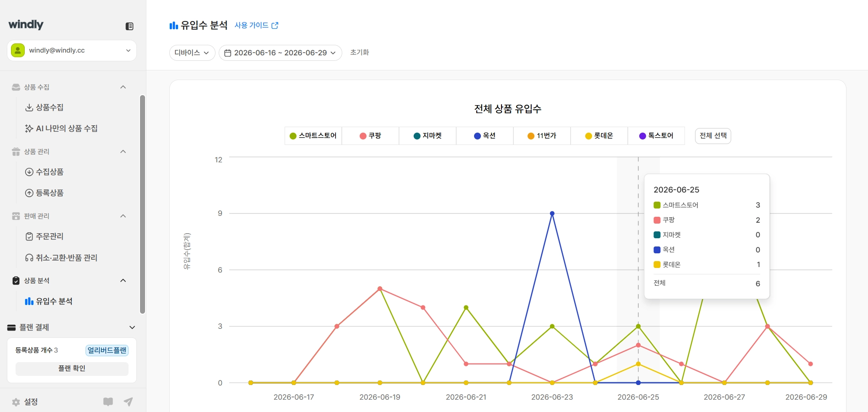Toggle the 스마트스토어 legend series
This screenshot has height=412, width=868.
pos(313,136)
